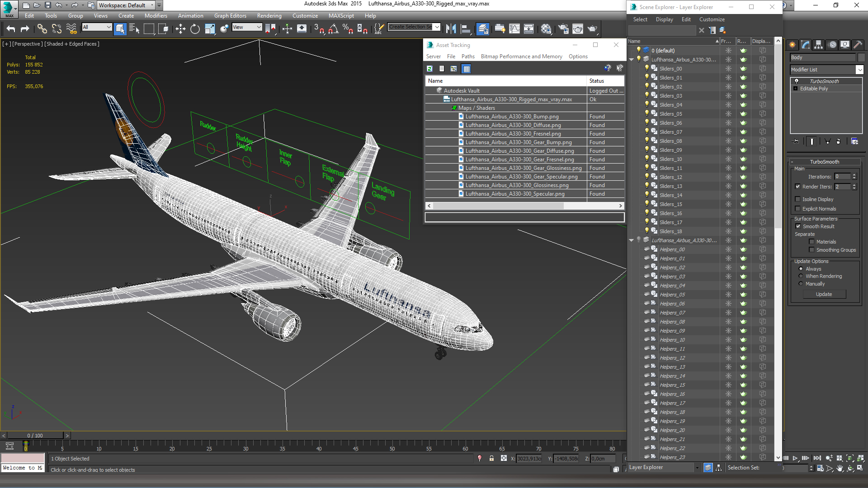Open the Create command panel tab
868x488 pixels.
click(x=792, y=45)
